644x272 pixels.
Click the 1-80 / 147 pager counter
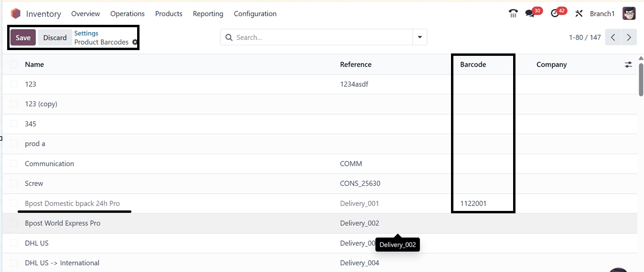tap(585, 37)
